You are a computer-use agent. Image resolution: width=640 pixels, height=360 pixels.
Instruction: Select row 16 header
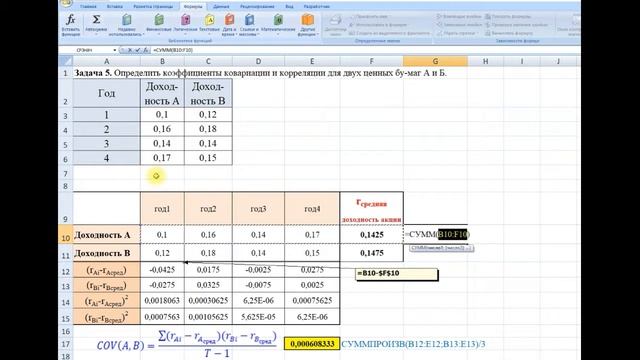pos(65,331)
